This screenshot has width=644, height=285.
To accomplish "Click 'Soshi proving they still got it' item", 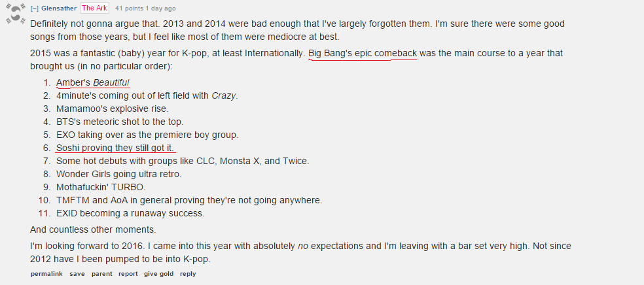I will (115, 148).
